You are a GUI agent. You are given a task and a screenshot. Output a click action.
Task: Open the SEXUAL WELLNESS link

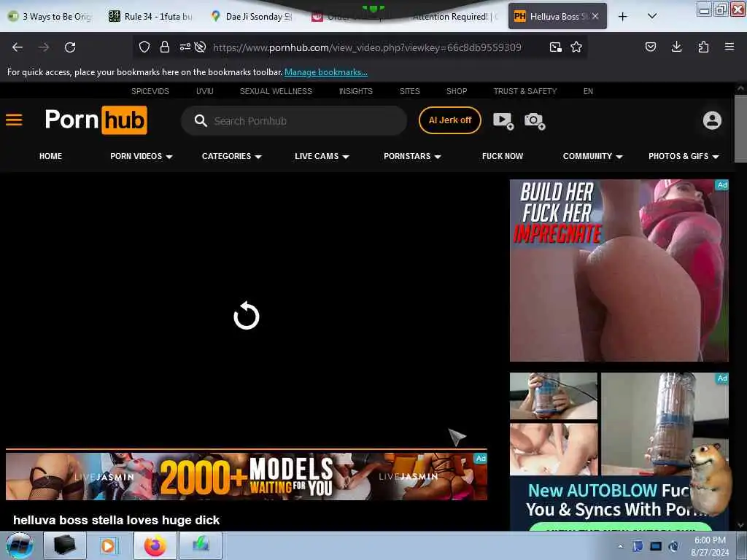tap(276, 91)
